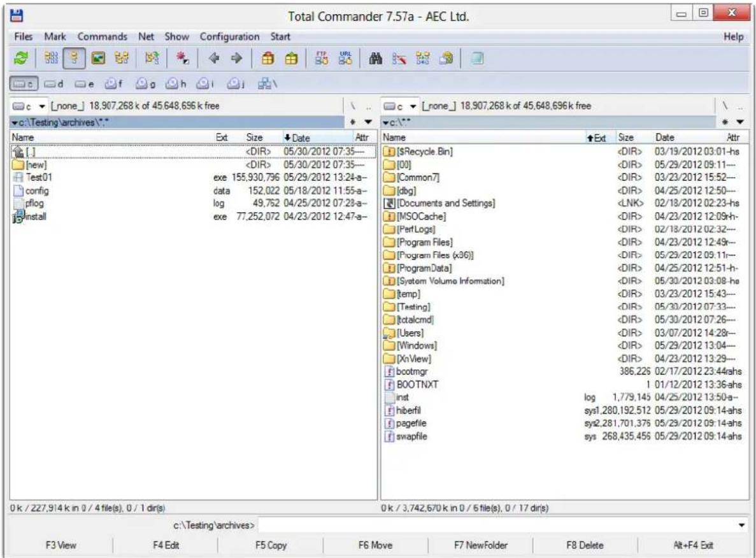This screenshot has width=756, height=558.
Task: Open the left panel directory history arrow
Action: (x=368, y=122)
